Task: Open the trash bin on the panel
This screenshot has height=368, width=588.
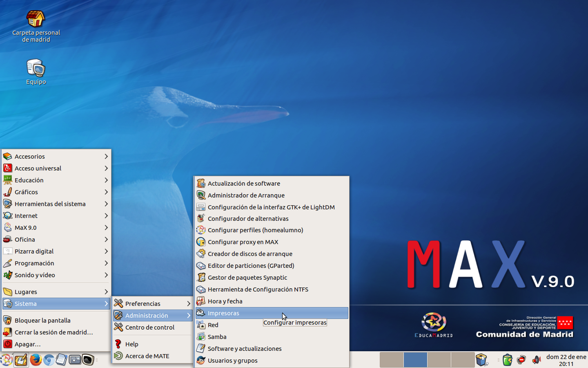Action: [482, 360]
